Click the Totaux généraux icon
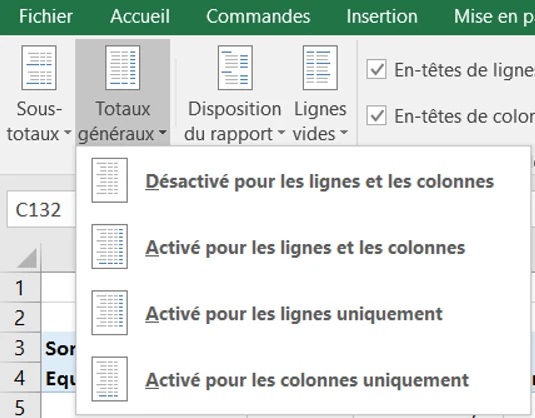This screenshot has width=535, height=418. (122, 68)
